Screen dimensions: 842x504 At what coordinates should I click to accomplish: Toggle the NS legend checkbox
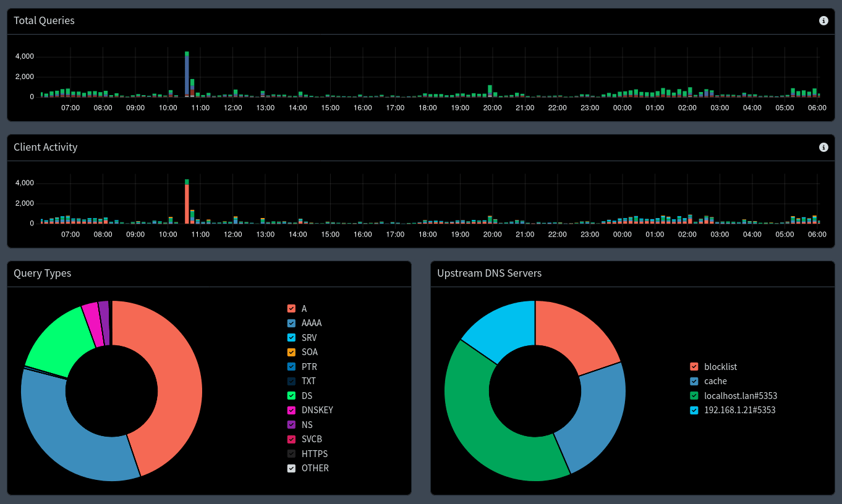point(292,425)
